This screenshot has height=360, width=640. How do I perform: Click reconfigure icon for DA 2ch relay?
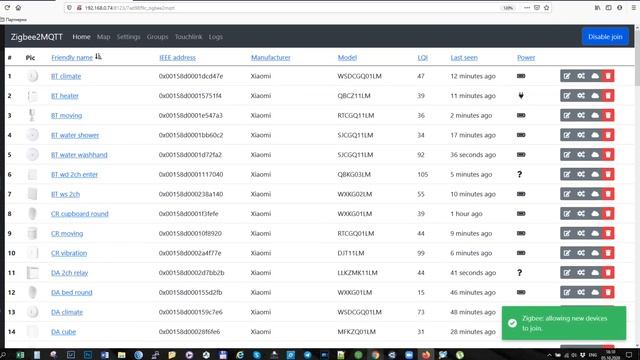click(x=581, y=273)
